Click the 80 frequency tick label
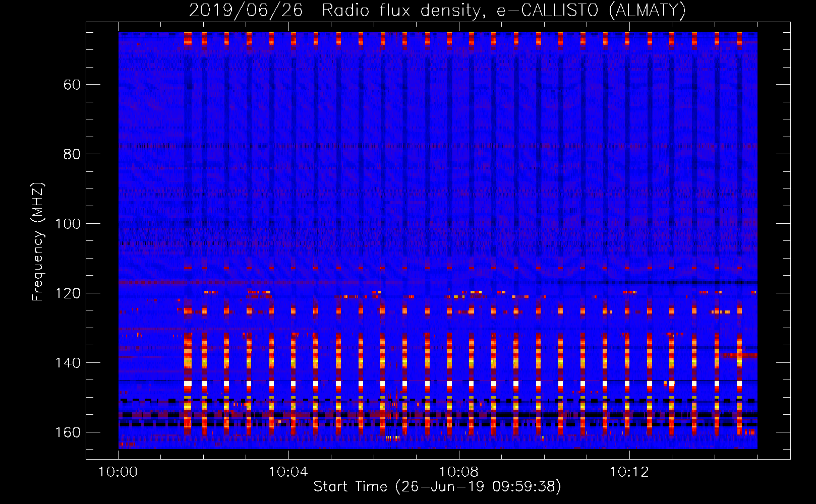This screenshot has height=504, width=816. click(x=72, y=154)
